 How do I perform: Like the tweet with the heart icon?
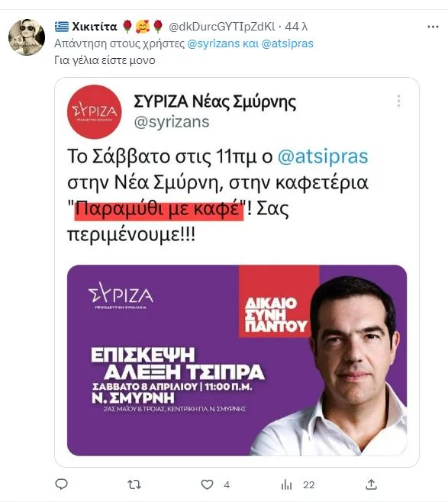(x=207, y=484)
